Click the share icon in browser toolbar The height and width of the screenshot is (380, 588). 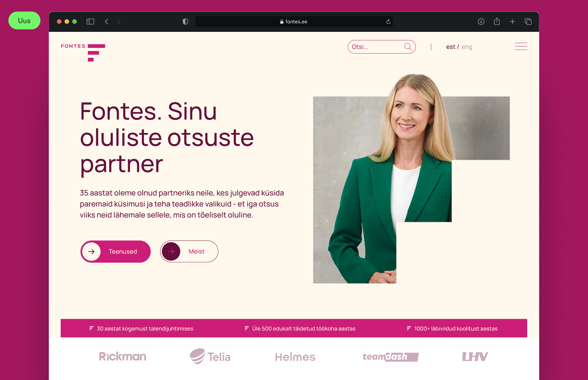tap(497, 21)
